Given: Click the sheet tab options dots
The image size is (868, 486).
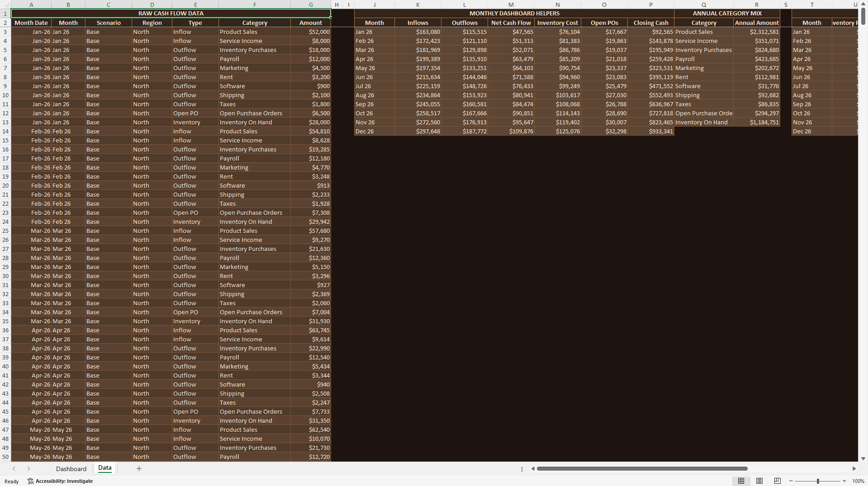Looking at the screenshot, I should (x=522, y=469).
